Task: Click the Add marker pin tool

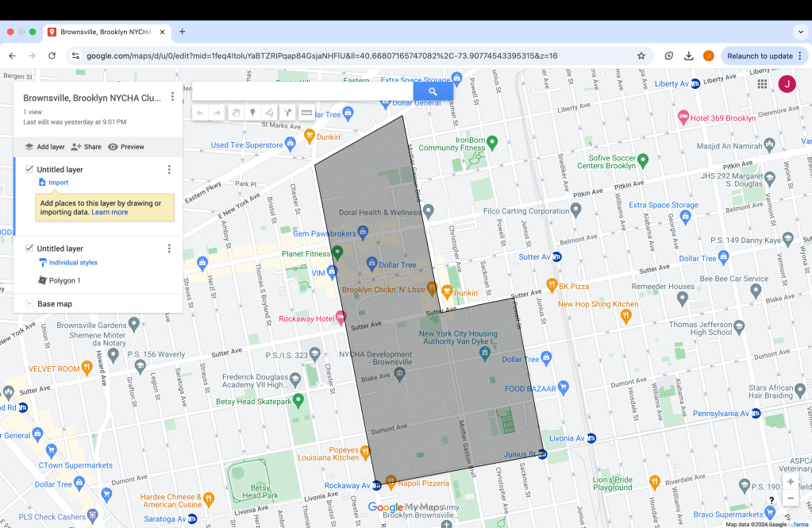Action: tap(253, 113)
